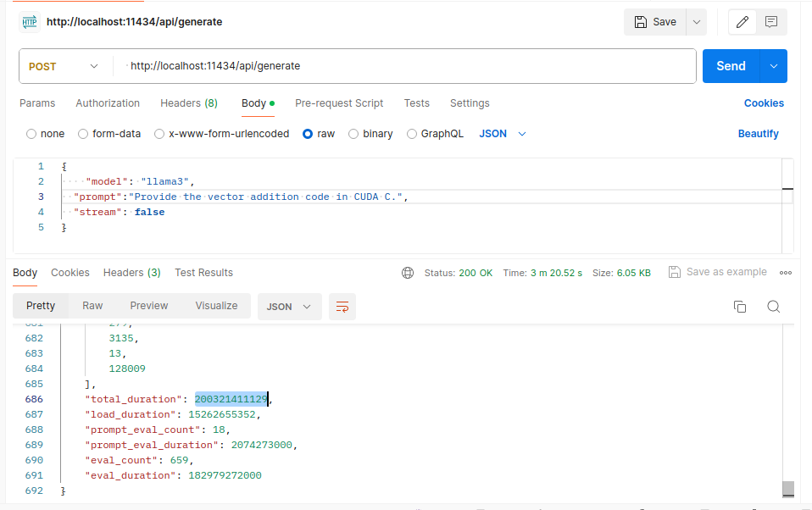
Task: Click the pencil icon to rename the request
Action: pos(742,22)
